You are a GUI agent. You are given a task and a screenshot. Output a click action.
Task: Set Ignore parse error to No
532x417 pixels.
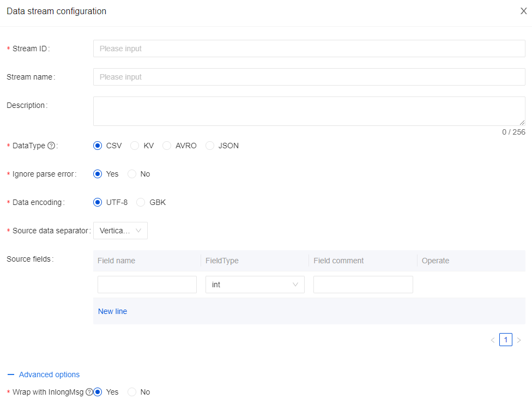tap(132, 174)
